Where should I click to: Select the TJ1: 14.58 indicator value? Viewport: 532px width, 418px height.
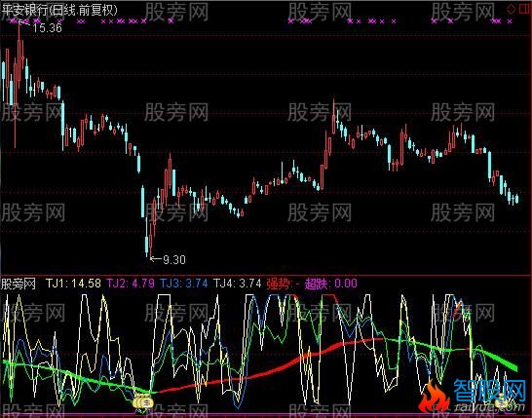point(73,284)
